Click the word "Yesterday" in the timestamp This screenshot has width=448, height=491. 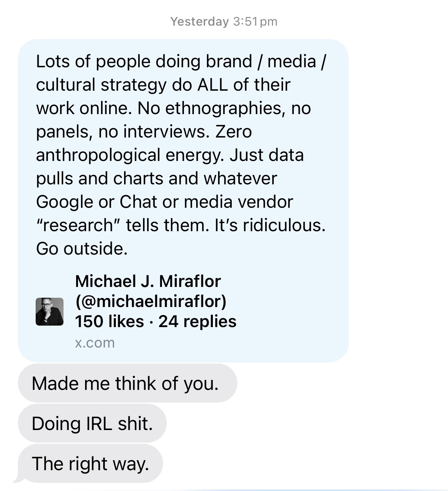[199, 22]
